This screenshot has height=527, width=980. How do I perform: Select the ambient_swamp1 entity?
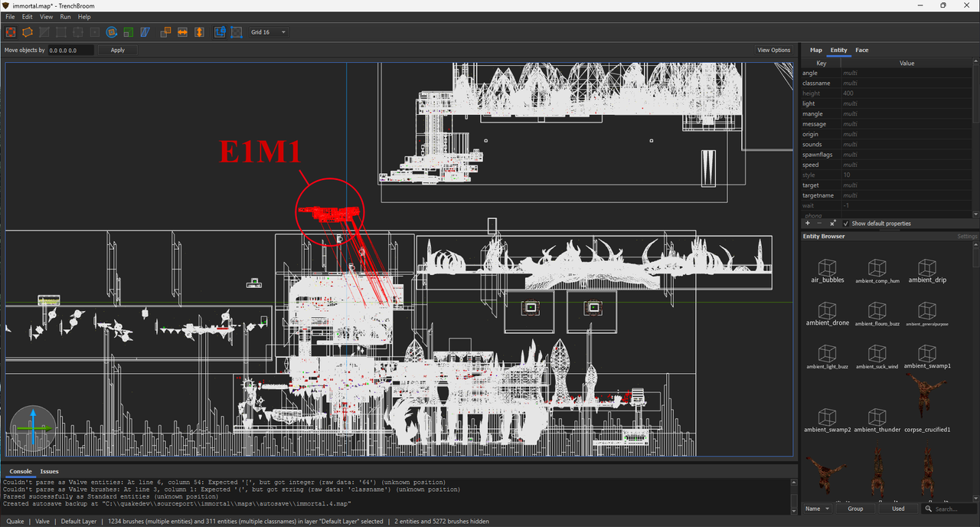[927, 357]
